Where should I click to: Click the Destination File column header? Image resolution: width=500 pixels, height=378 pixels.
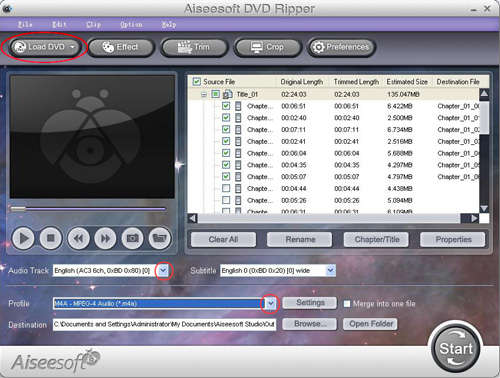pyautogui.click(x=458, y=82)
